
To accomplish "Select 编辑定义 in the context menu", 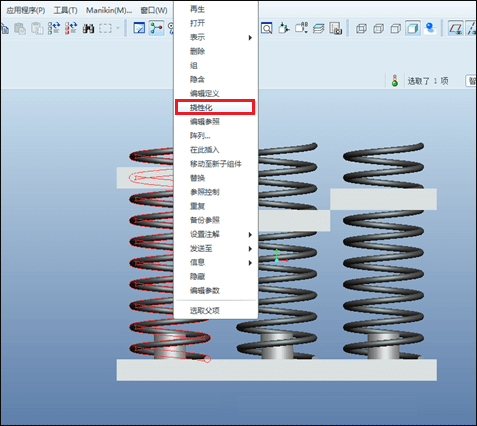I will point(205,94).
